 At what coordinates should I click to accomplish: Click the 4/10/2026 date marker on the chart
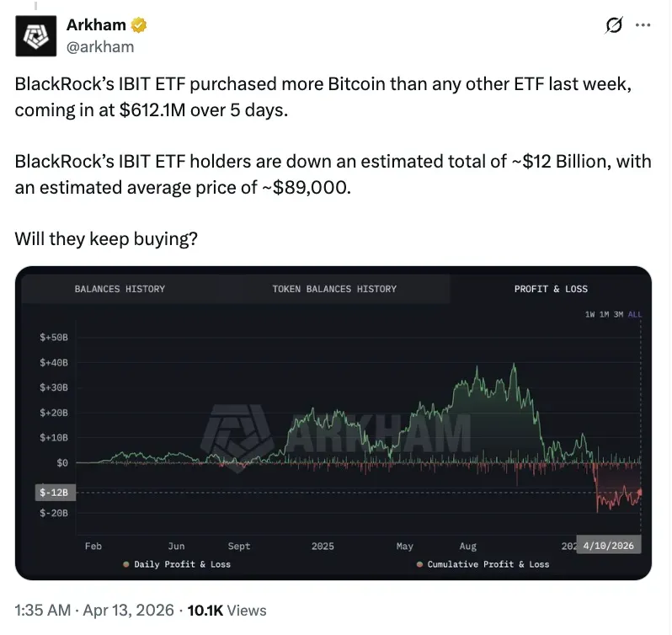coord(609,546)
